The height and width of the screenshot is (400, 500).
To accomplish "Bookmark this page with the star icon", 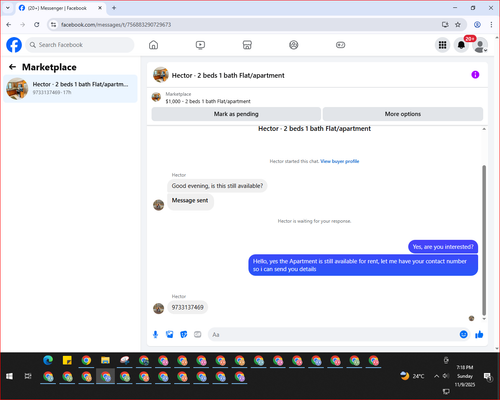I will [x=458, y=25].
